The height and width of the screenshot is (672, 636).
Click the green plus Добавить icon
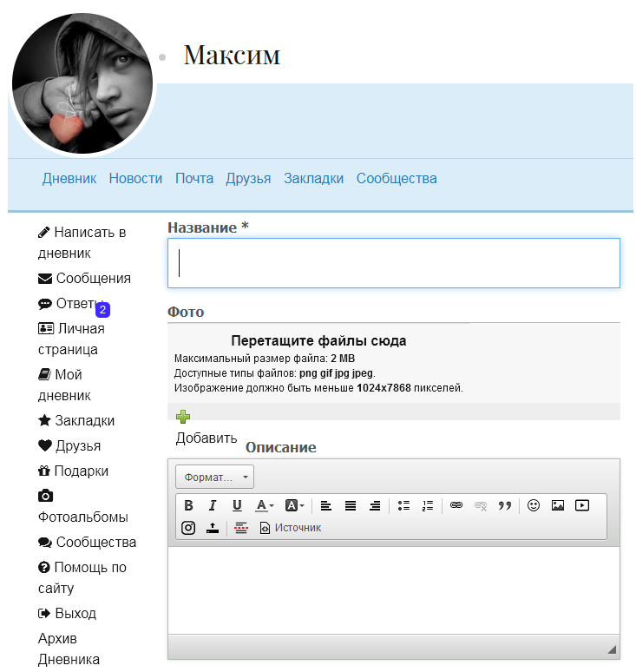183,417
